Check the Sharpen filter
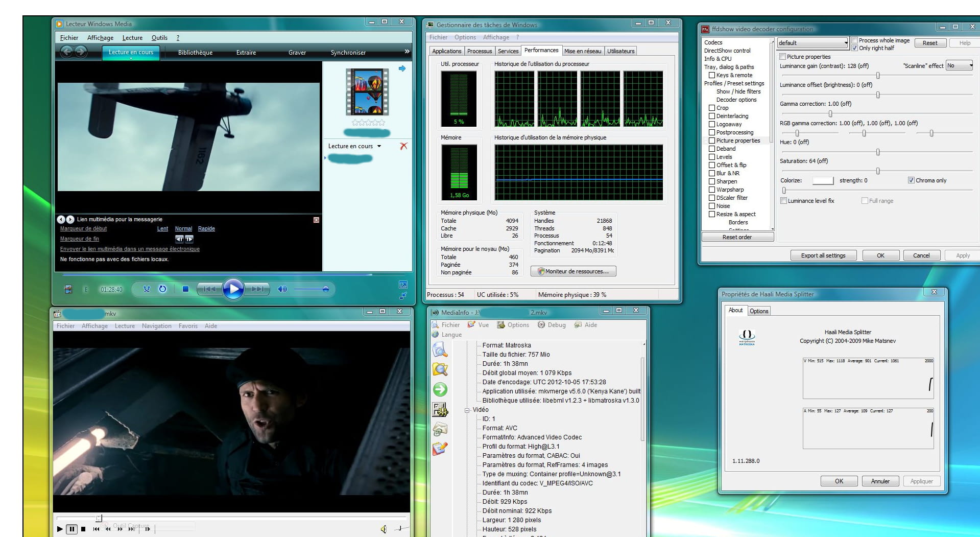 pyautogui.click(x=712, y=181)
